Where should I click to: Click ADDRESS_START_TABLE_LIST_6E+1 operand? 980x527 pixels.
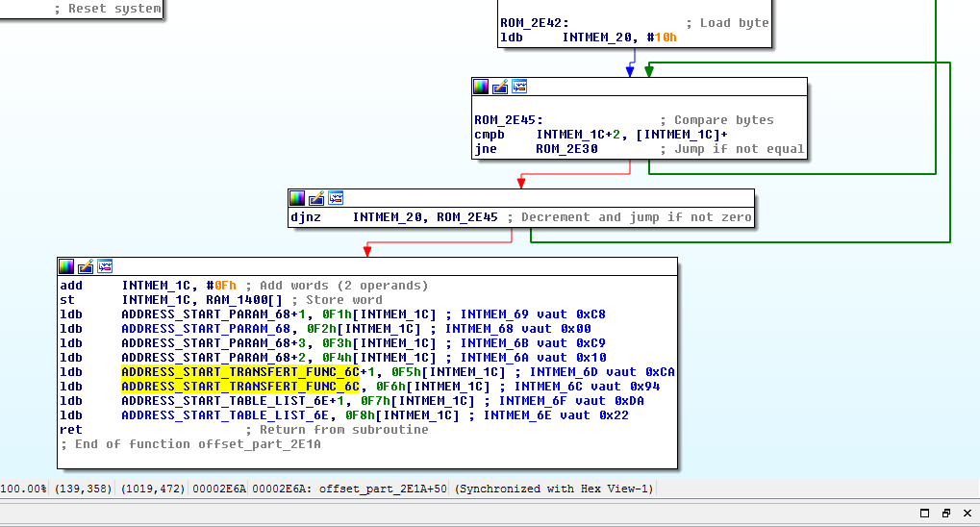coord(233,401)
